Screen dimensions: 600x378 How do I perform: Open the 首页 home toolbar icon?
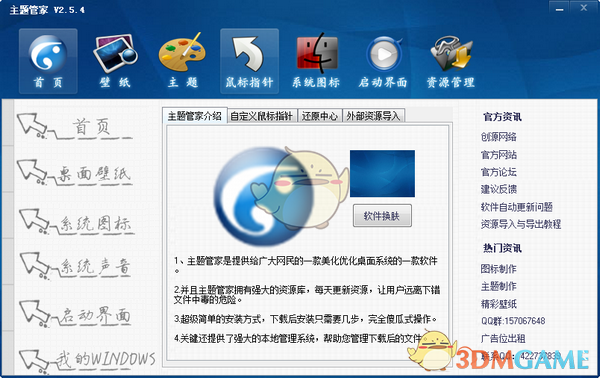click(48, 61)
